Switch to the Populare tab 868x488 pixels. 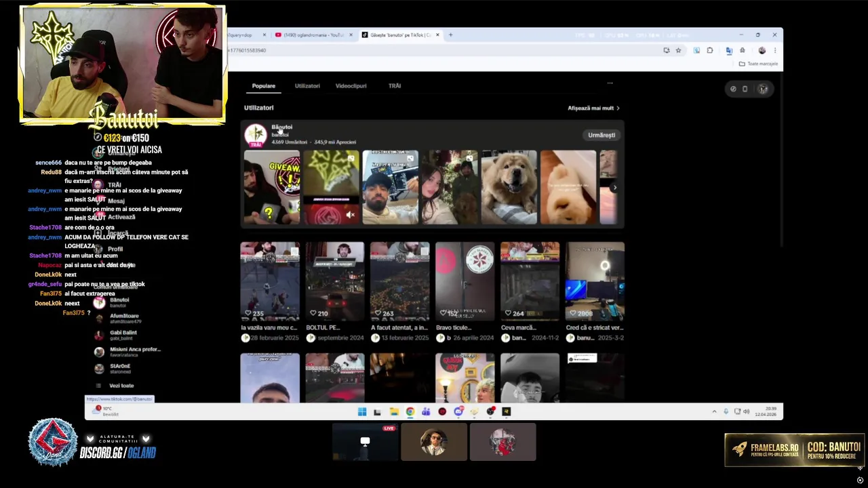pos(264,86)
